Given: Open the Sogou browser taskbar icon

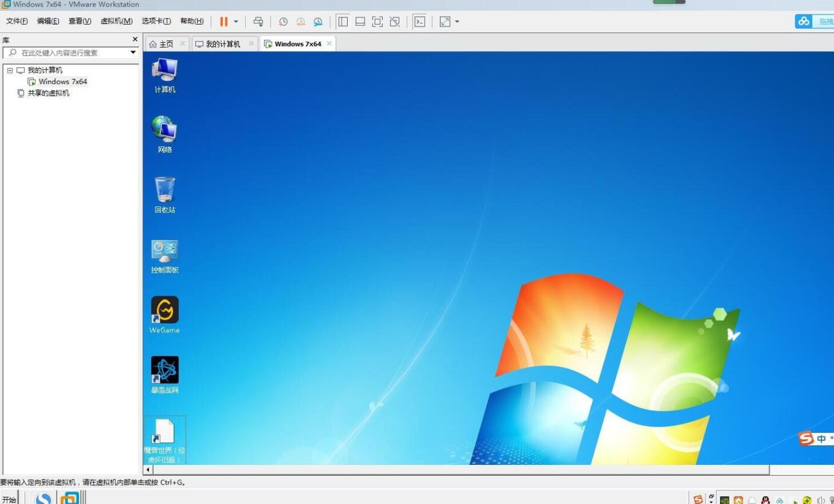Looking at the screenshot, I should coord(43,499).
